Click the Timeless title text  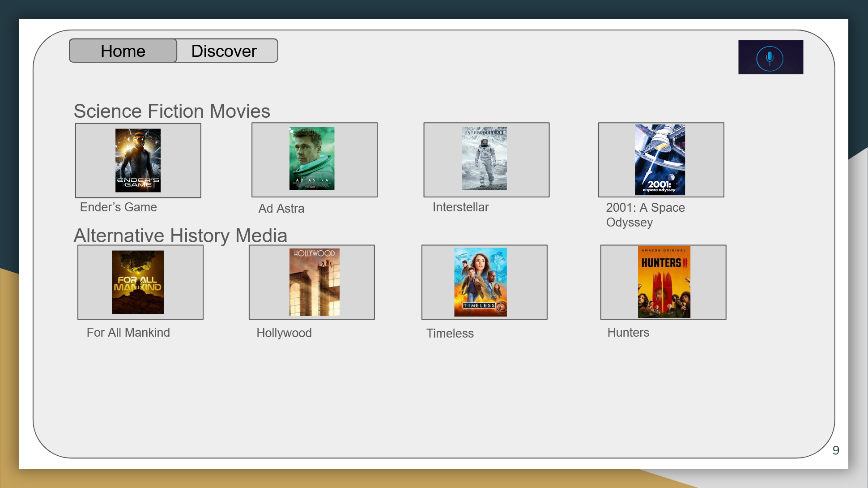coord(450,334)
